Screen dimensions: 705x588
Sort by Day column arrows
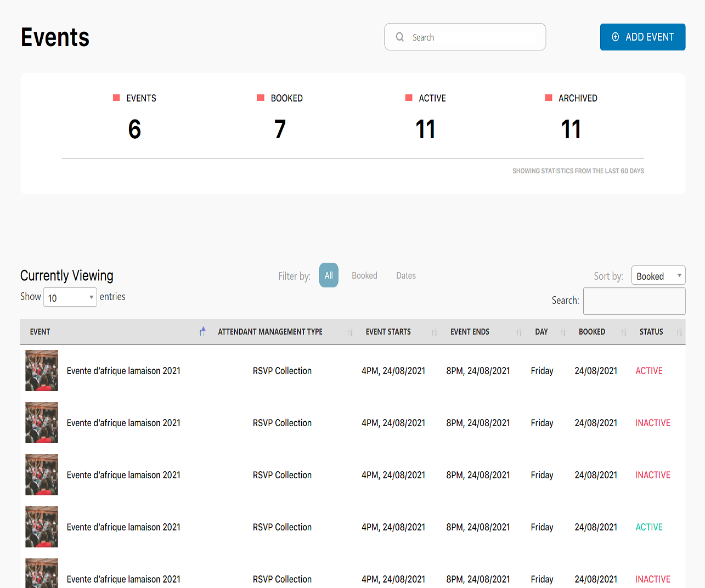coord(563,332)
